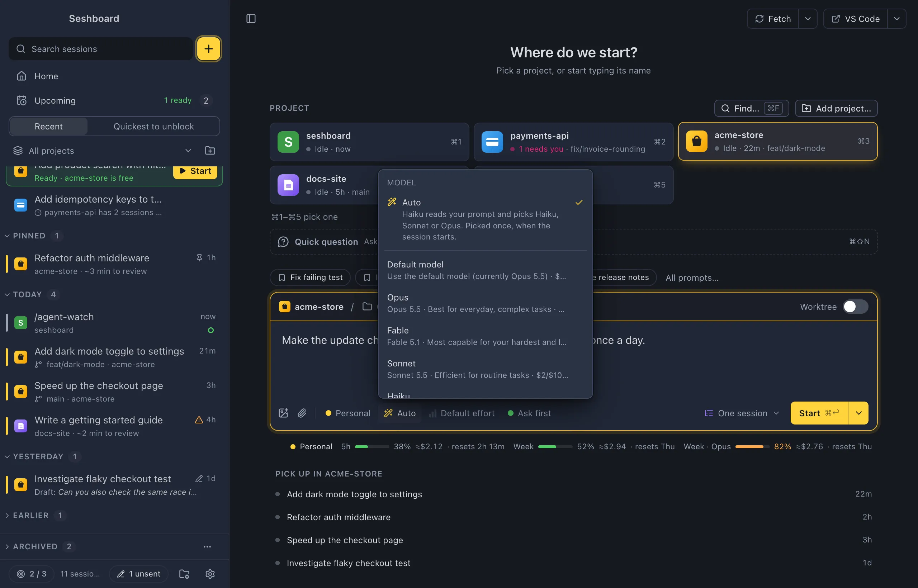Choose Default model in the model list
918x588 pixels.
tap(485, 270)
